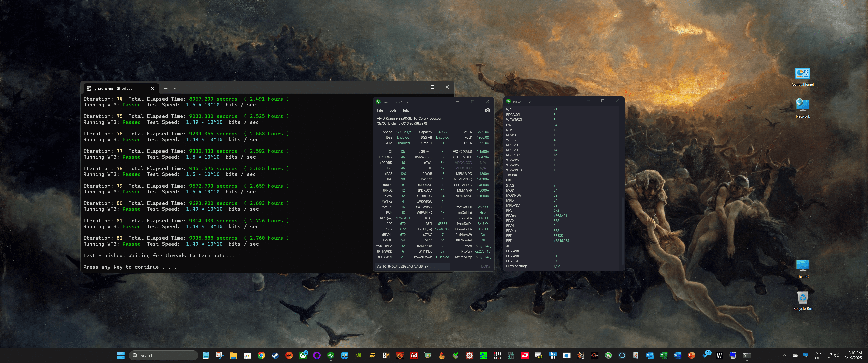868x363 pixels.
Task: Open the File menu in ZenTimings
Action: coord(380,110)
